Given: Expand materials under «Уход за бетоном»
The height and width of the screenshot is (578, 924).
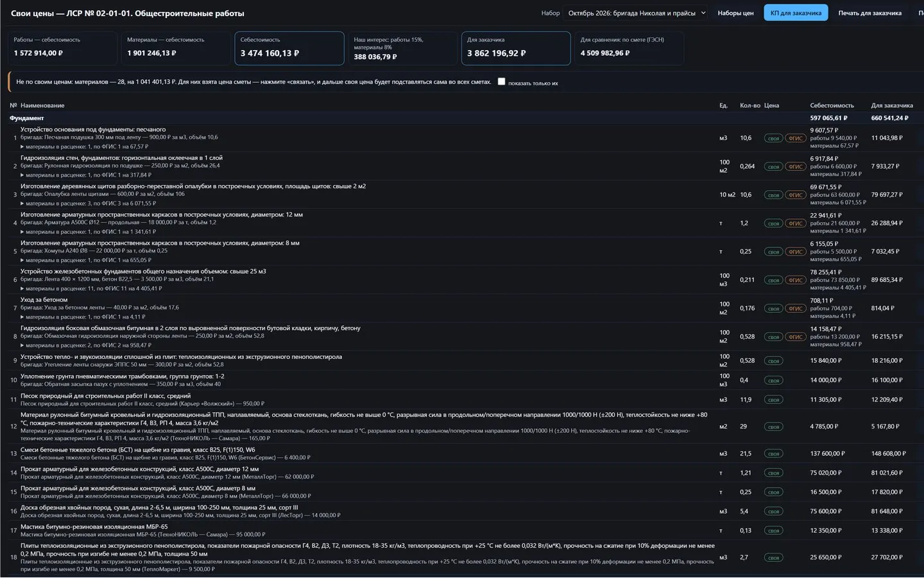Looking at the screenshot, I should pyautogui.click(x=83, y=317).
